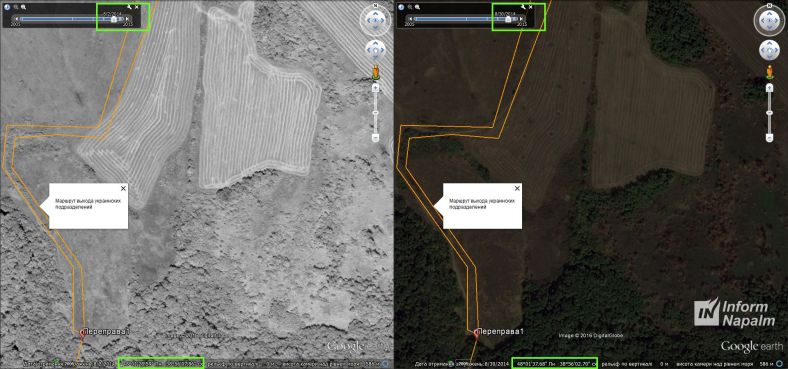Zoom in the time range on the color map
788x369 pixels.
tap(417, 7)
